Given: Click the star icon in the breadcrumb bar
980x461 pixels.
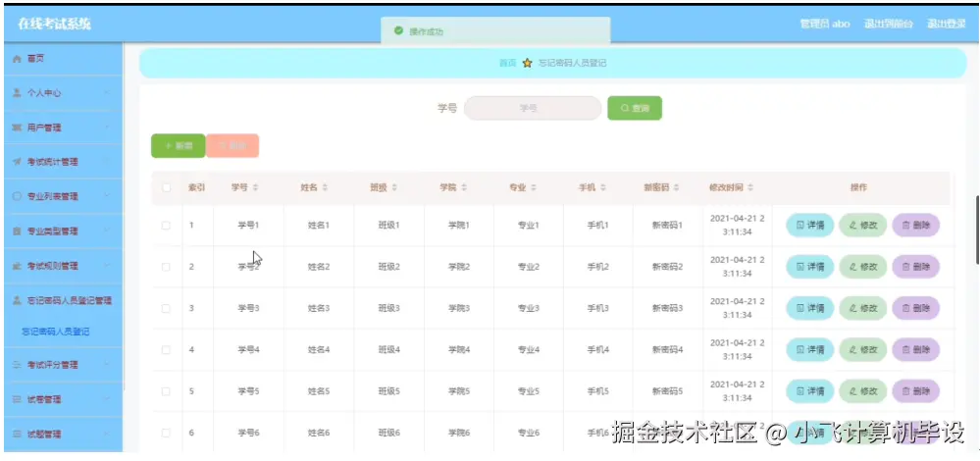Looking at the screenshot, I should click(527, 63).
